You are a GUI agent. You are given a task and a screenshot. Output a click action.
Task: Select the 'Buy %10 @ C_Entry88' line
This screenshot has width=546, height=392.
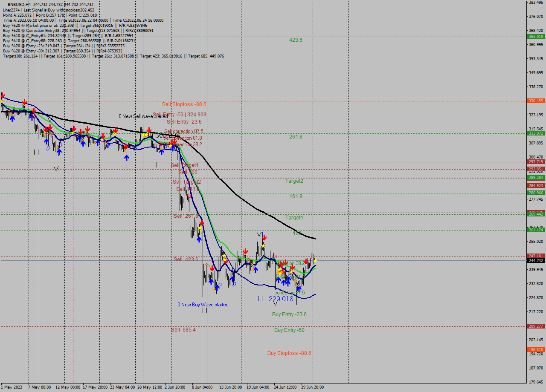coord(69,40)
